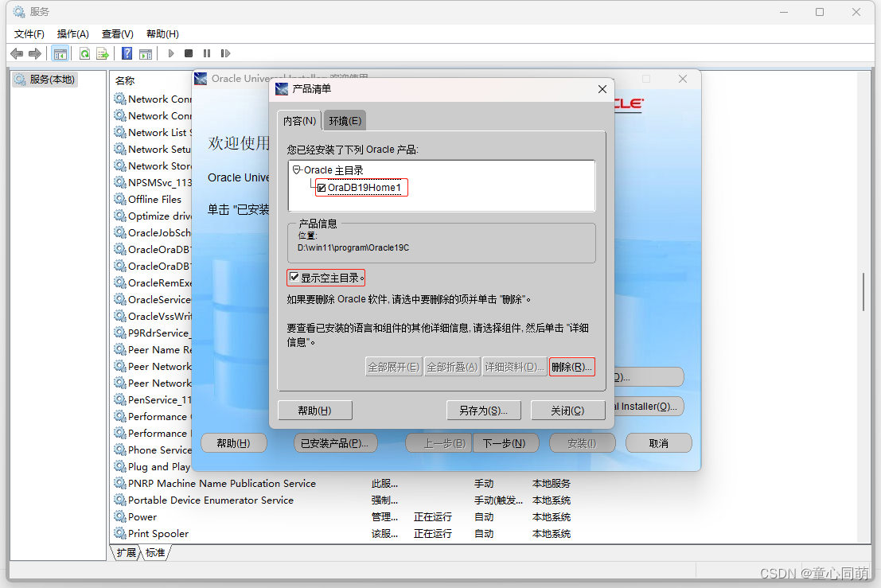
Task: Click the 名称 column header
Action: tap(125, 80)
